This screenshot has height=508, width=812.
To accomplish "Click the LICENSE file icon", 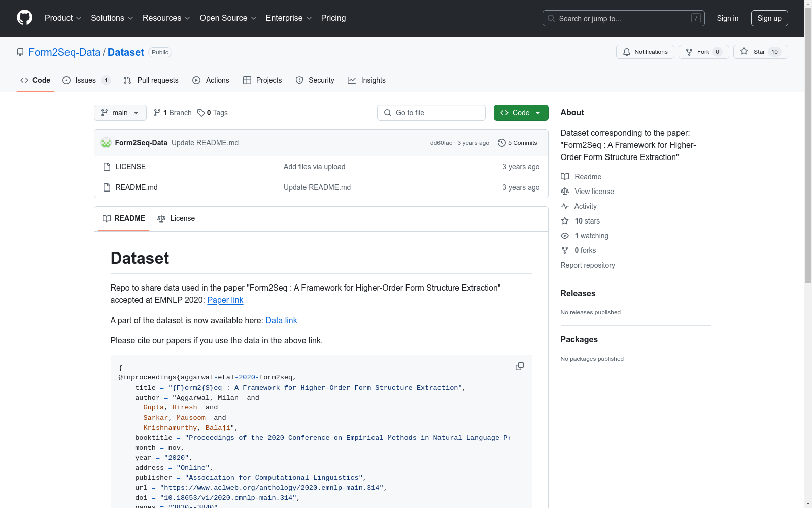I will click(107, 167).
